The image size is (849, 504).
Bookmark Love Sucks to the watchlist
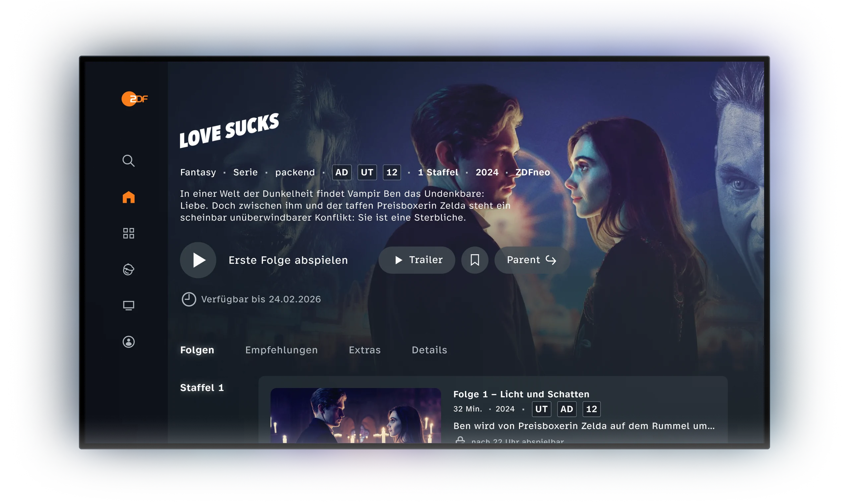475,260
